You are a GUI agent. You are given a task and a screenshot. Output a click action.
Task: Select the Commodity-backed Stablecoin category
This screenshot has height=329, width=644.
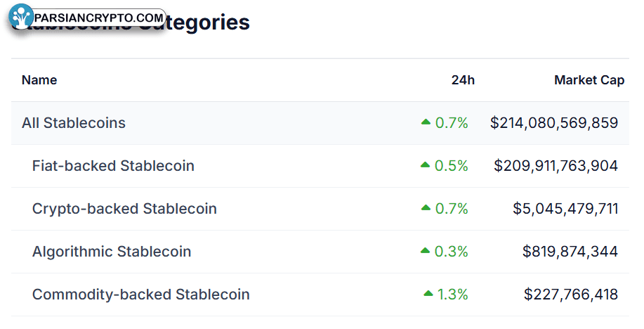coord(141,294)
